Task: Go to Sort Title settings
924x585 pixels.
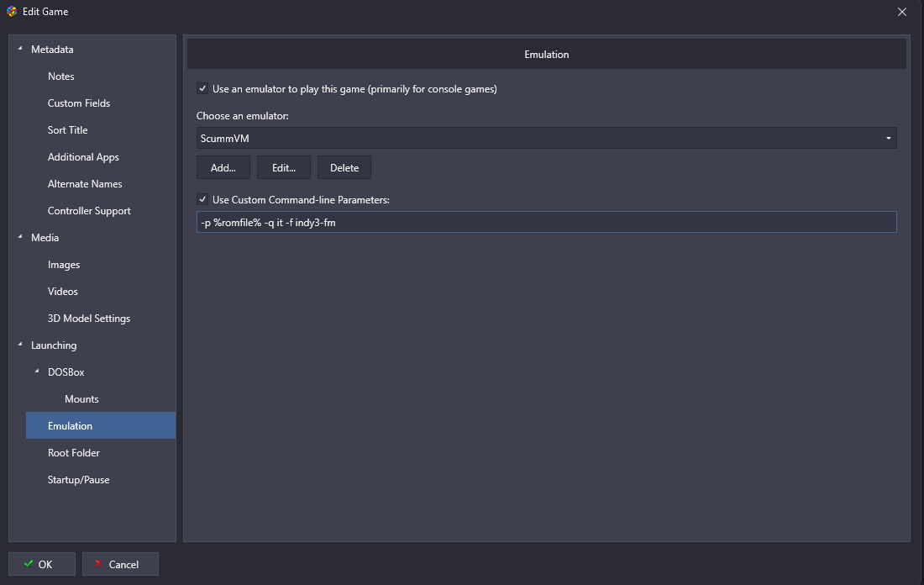Action: [68, 129]
